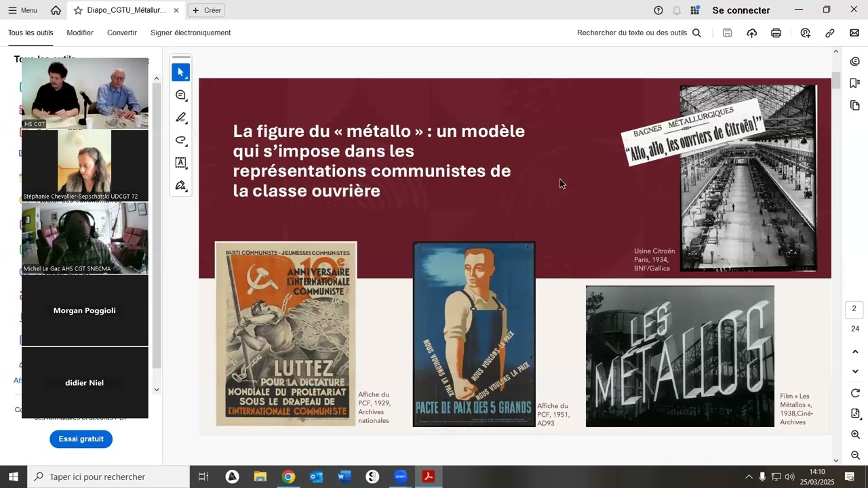Click the Créer new tab button
The image size is (868, 488).
(206, 10)
